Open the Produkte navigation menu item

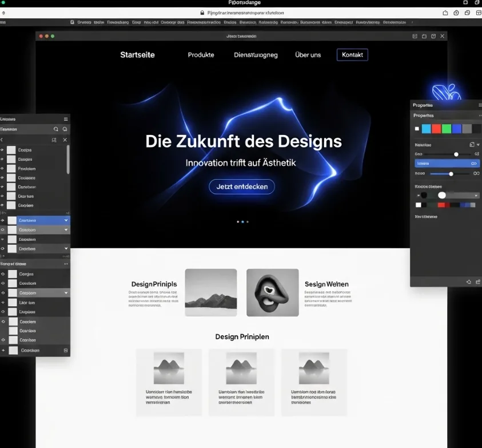[x=201, y=55]
